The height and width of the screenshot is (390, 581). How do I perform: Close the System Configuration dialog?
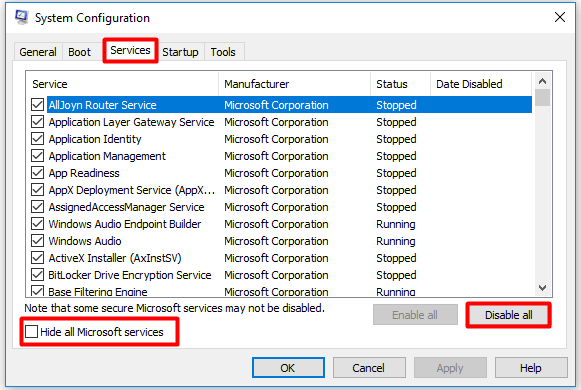coord(560,17)
